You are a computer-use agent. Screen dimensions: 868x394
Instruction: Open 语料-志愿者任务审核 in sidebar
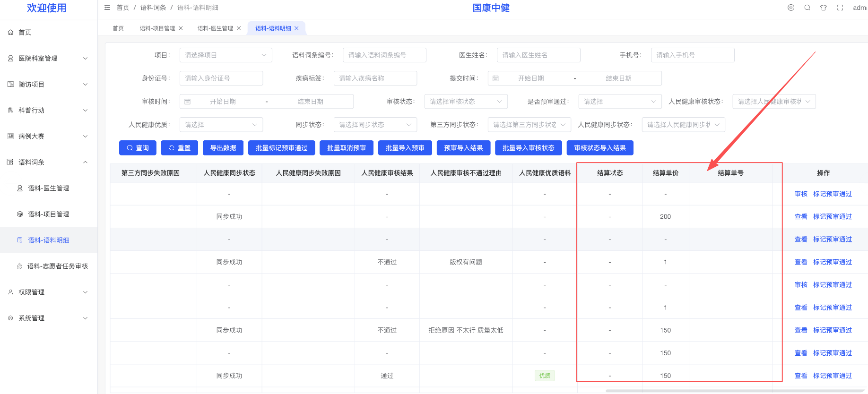pyautogui.click(x=49, y=266)
